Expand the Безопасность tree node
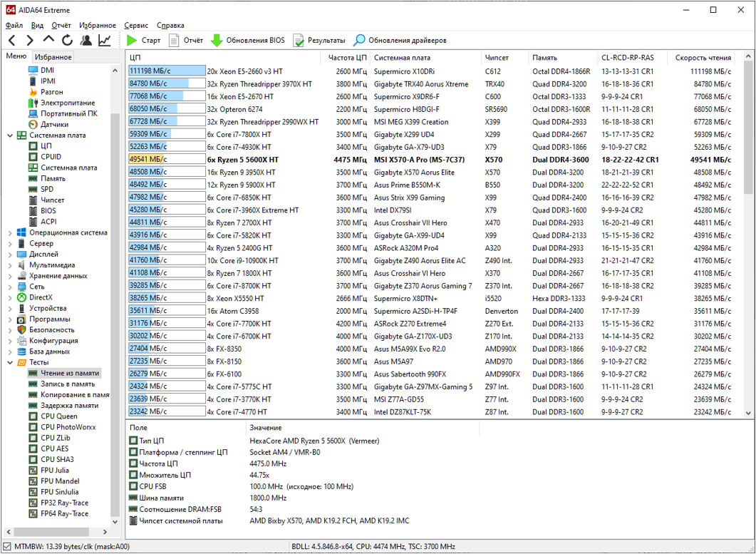This screenshot has width=756, height=554. [10, 330]
